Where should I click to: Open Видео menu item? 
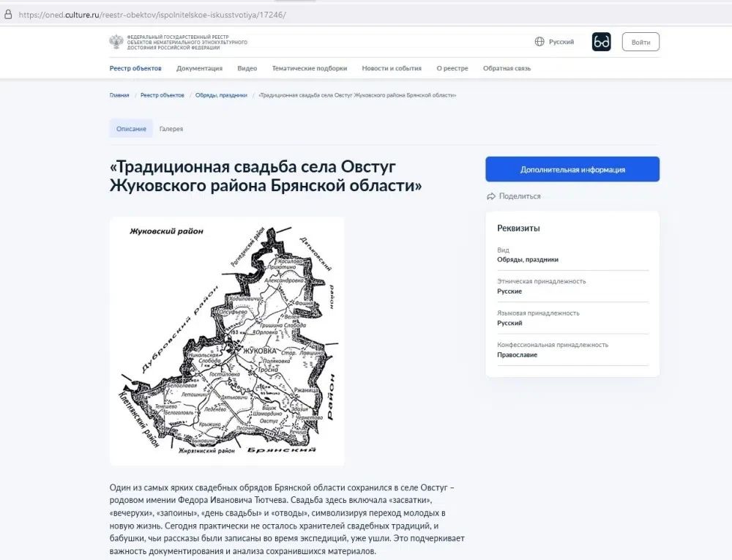pos(247,68)
